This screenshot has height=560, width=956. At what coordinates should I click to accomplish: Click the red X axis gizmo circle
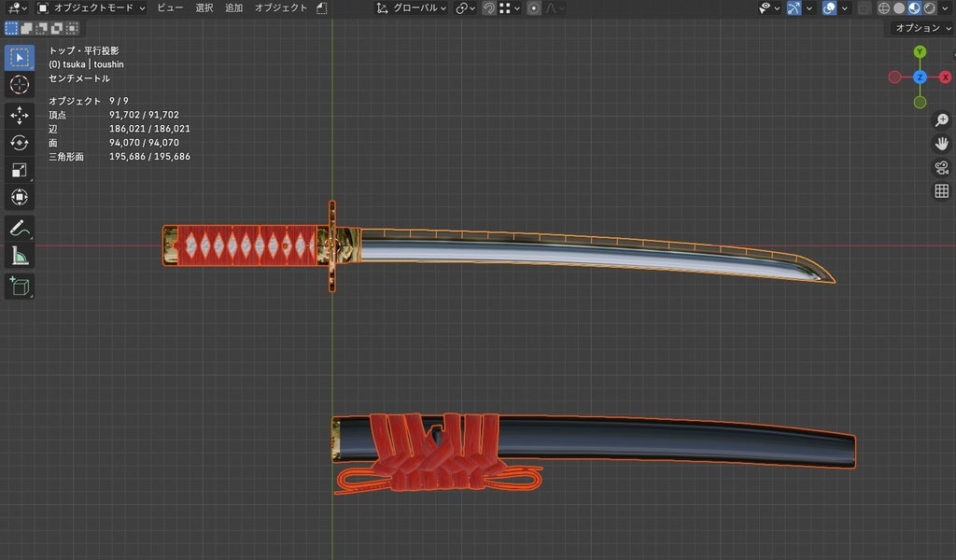[x=945, y=77]
